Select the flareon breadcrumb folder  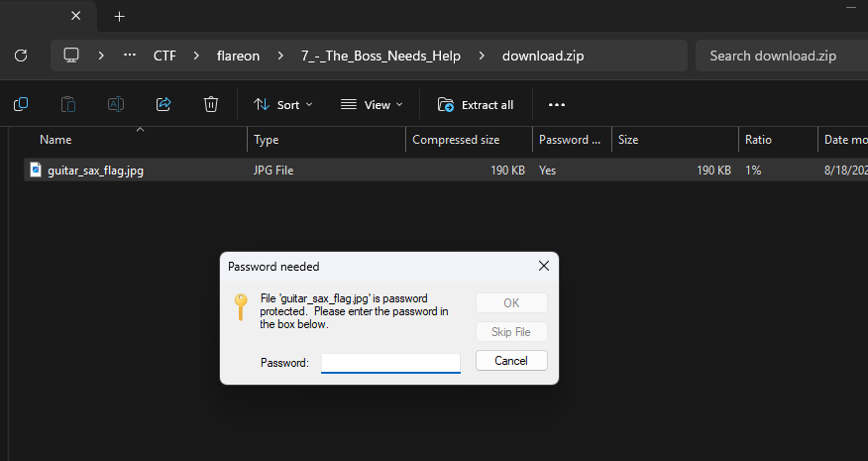tap(238, 56)
